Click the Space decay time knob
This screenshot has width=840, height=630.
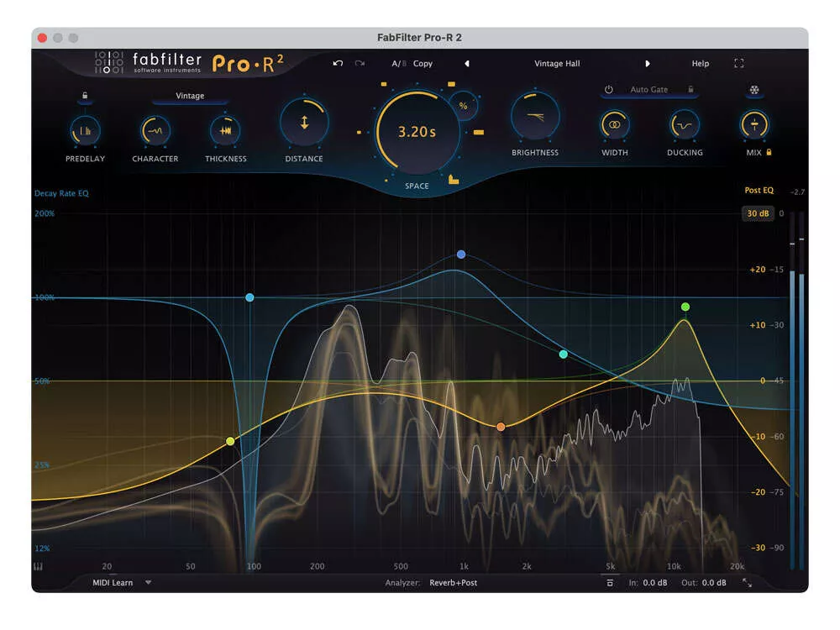[x=417, y=132]
